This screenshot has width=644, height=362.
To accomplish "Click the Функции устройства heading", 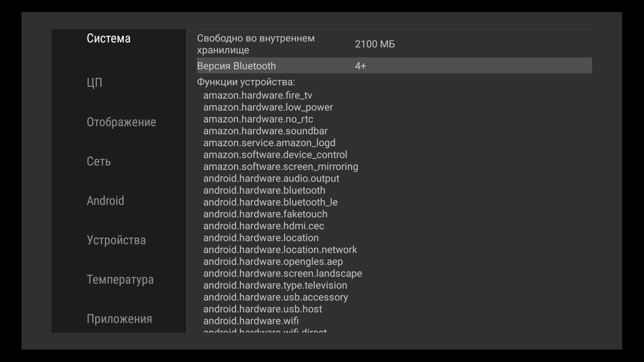I will click(246, 82).
